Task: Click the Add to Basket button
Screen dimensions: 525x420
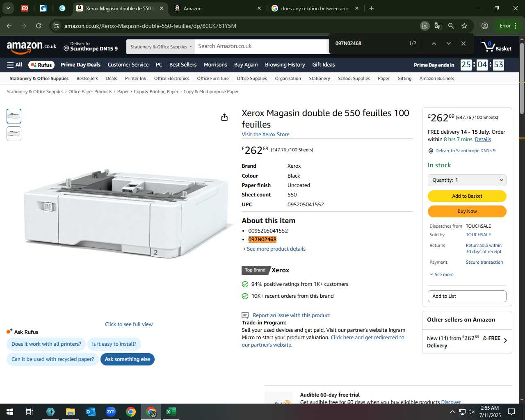Action: coord(467,196)
